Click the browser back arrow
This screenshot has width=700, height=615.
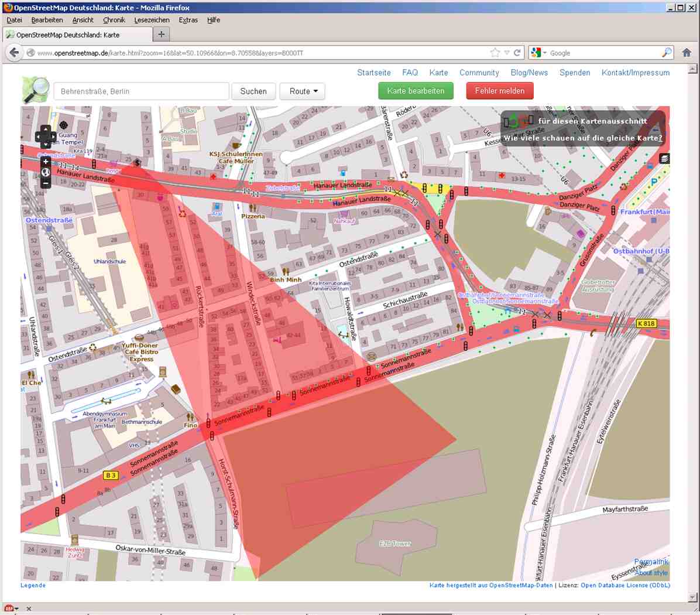tap(14, 53)
